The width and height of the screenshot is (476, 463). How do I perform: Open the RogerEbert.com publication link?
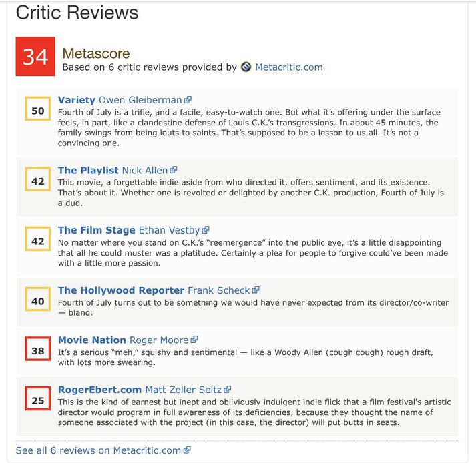click(x=100, y=390)
